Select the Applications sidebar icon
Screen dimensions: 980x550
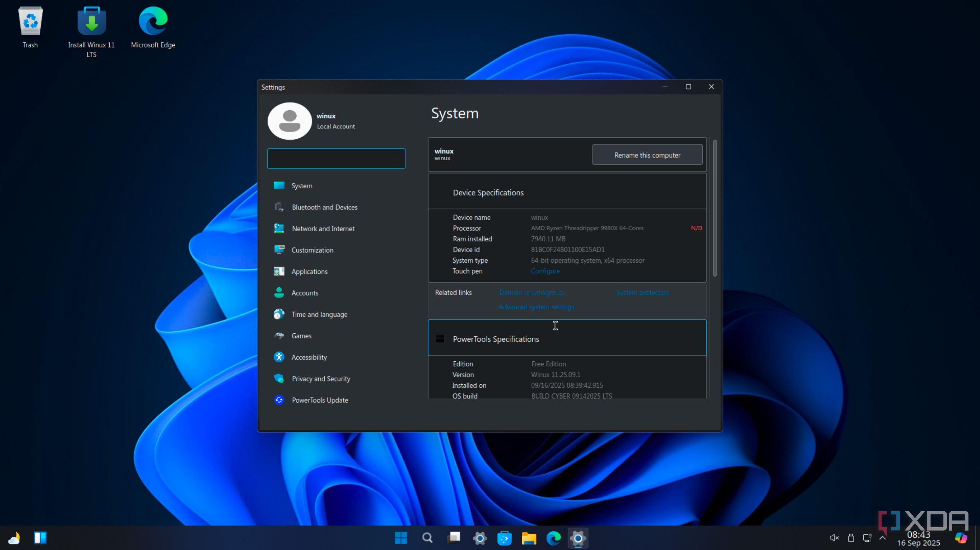click(279, 271)
